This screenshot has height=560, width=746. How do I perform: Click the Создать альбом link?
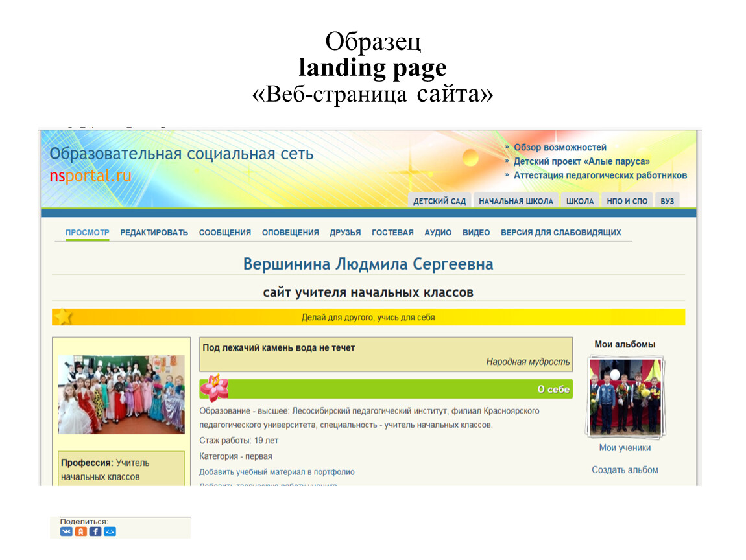625,470
